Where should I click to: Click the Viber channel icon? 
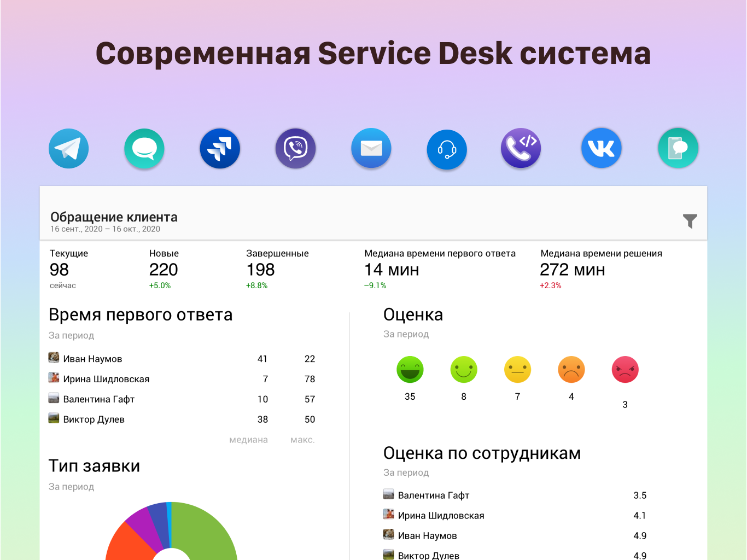[296, 149]
